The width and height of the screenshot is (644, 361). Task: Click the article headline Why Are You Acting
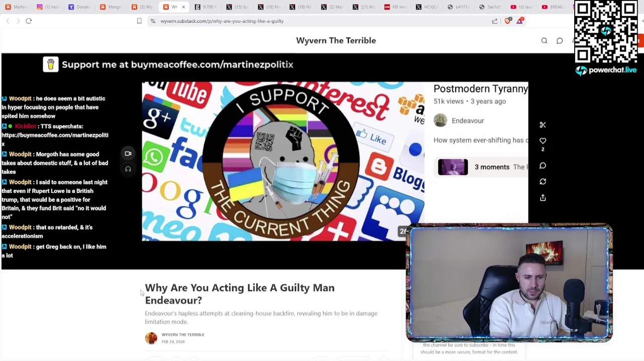coord(239,294)
